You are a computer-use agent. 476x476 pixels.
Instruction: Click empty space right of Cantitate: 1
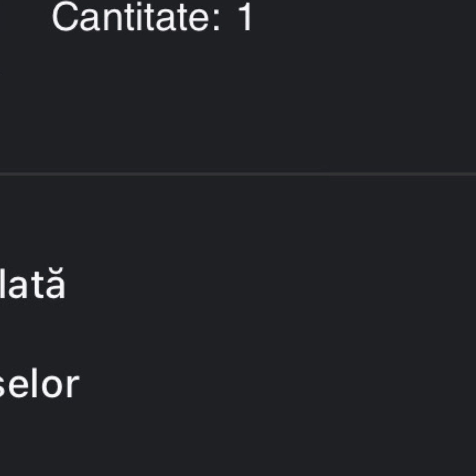click(357, 18)
